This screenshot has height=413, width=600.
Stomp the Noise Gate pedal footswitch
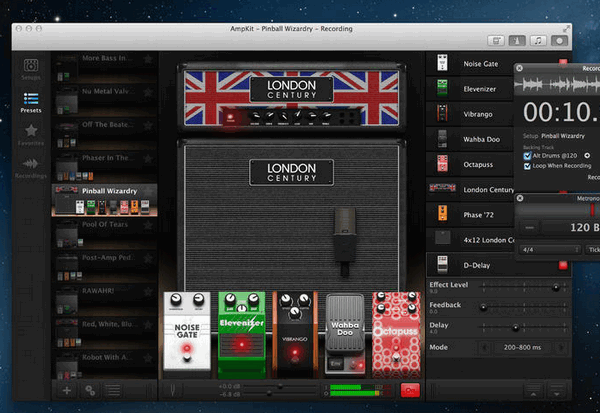[x=187, y=358]
